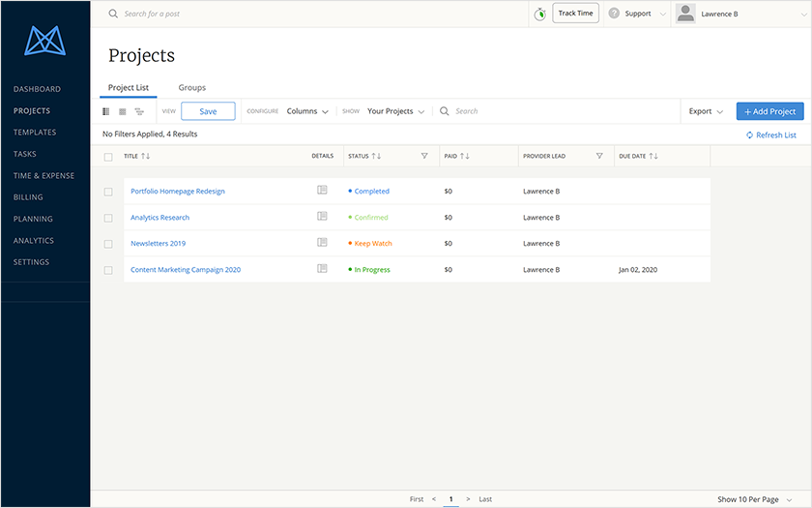Sort projects by Due Date arrows
812x508 pixels.
[x=653, y=156]
